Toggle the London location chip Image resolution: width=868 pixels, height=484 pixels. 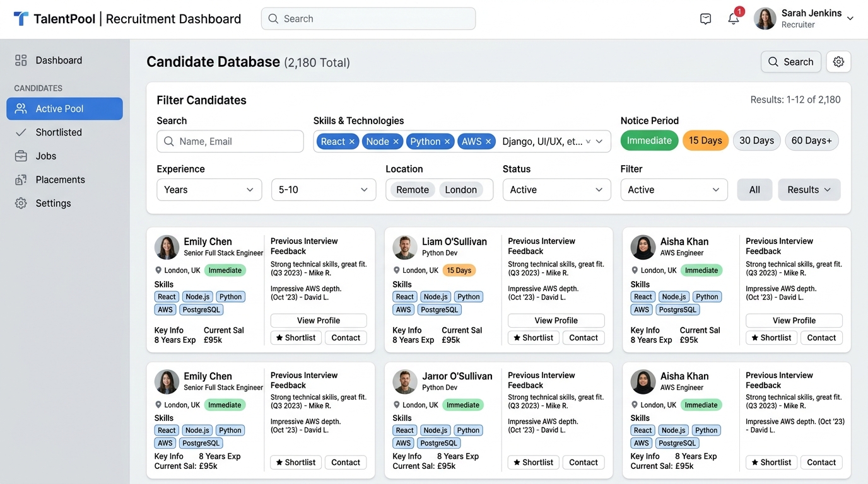[x=461, y=190]
